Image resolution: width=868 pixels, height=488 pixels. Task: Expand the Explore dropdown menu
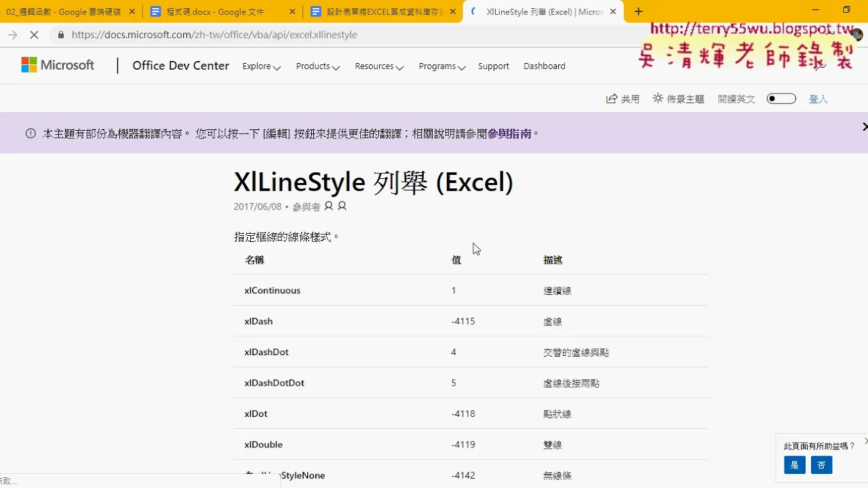pos(262,66)
